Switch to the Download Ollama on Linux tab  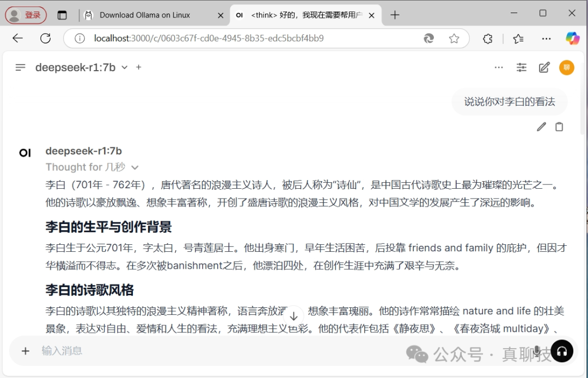(145, 15)
